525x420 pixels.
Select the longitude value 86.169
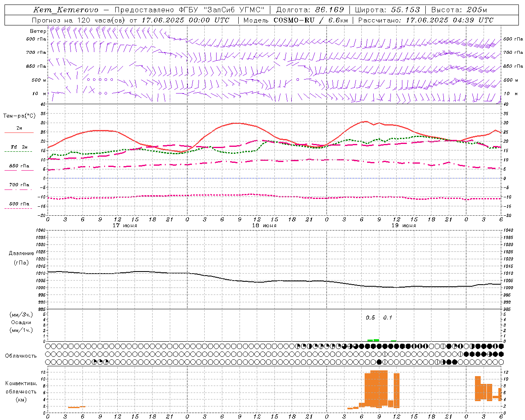[330, 10]
